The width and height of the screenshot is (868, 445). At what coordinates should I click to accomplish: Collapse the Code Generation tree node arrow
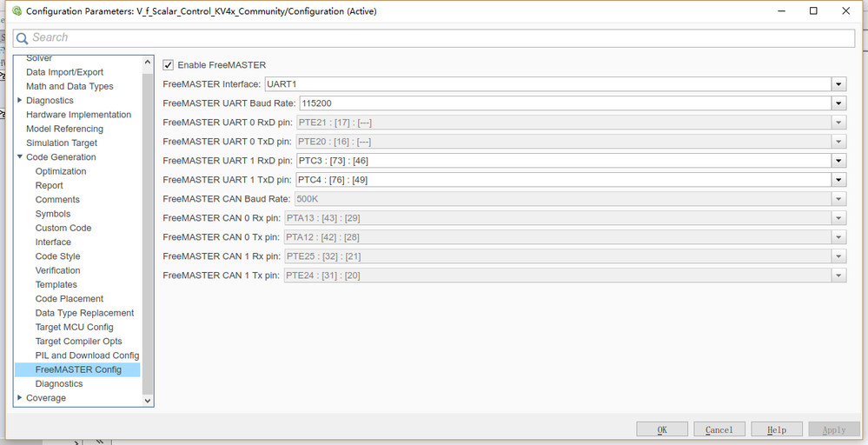(x=20, y=157)
